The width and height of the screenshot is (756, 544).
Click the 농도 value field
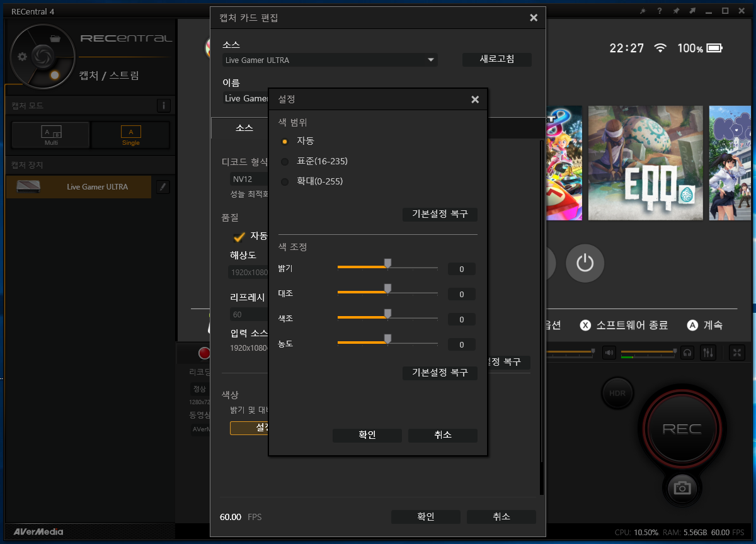(x=462, y=344)
